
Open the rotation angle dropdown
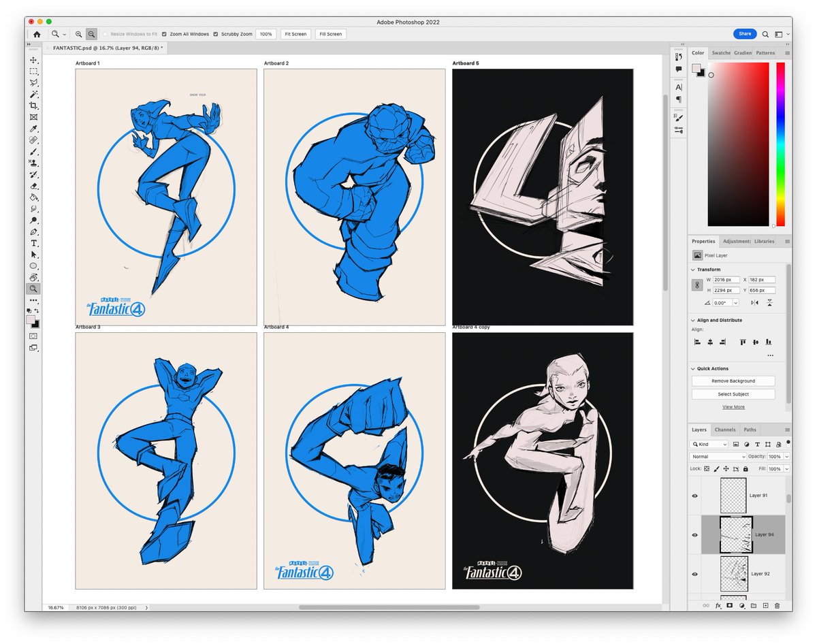[x=735, y=303]
